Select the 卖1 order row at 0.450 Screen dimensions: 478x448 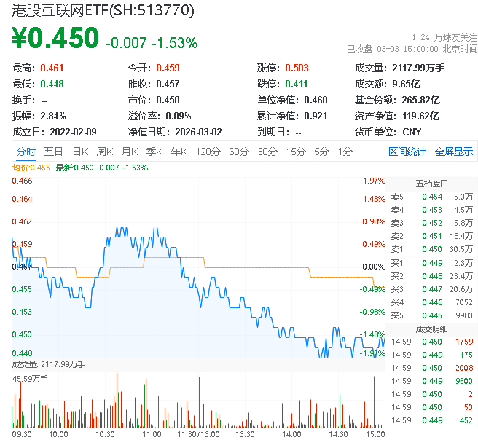[x=431, y=249]
